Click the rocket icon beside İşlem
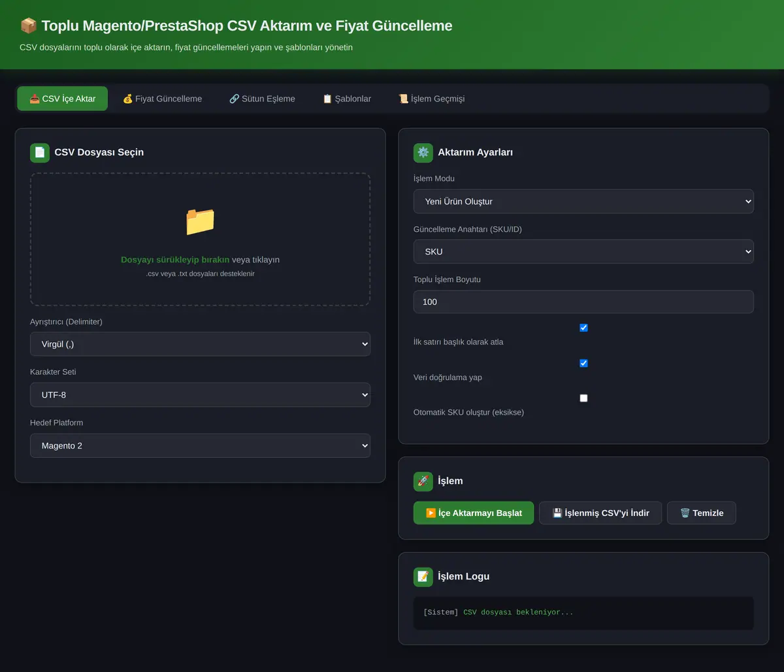Screen dimensions: 784x672 tap(423, 481)
